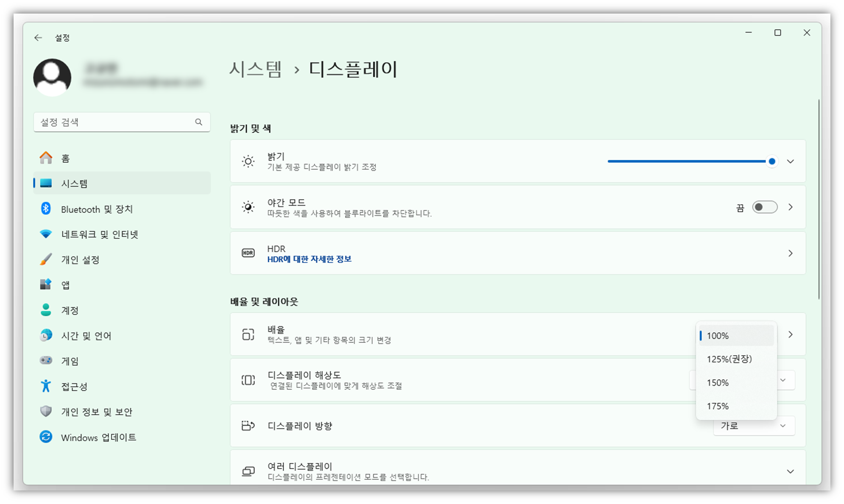Open Windows 업데이트 via its icon
Screen dimensions: 844x504
tap(45, 437)
